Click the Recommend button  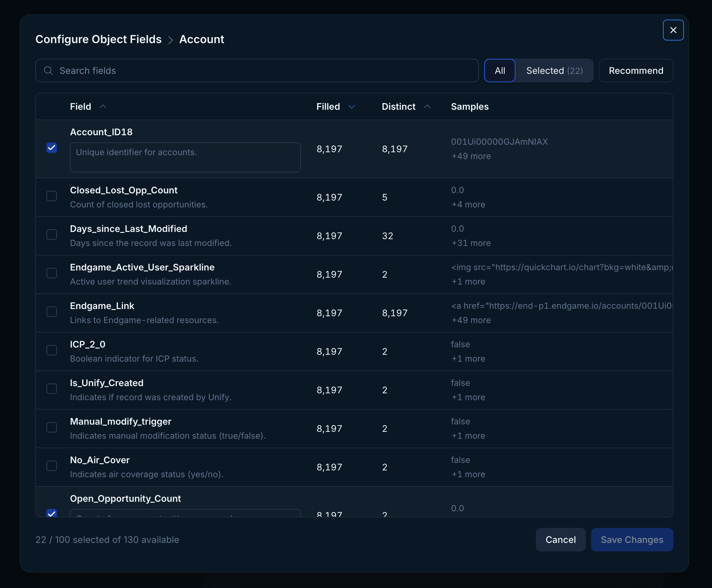click(636, 71)
